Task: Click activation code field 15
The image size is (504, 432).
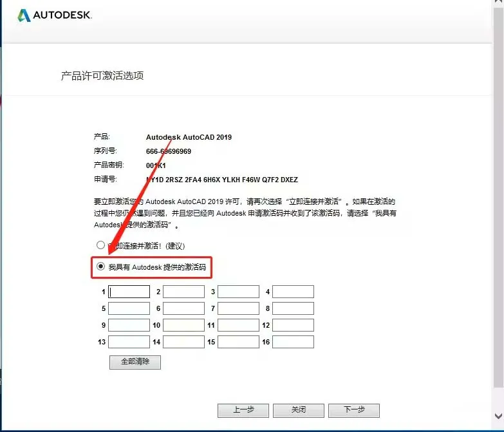Action: pyautogui.click(x=238, y=342)
